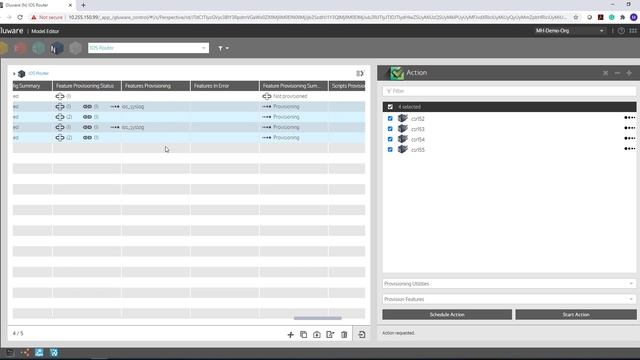Sort by Features Provisioning column header
This screenshot has height=360, width=640.
click(x=156, y=86)
